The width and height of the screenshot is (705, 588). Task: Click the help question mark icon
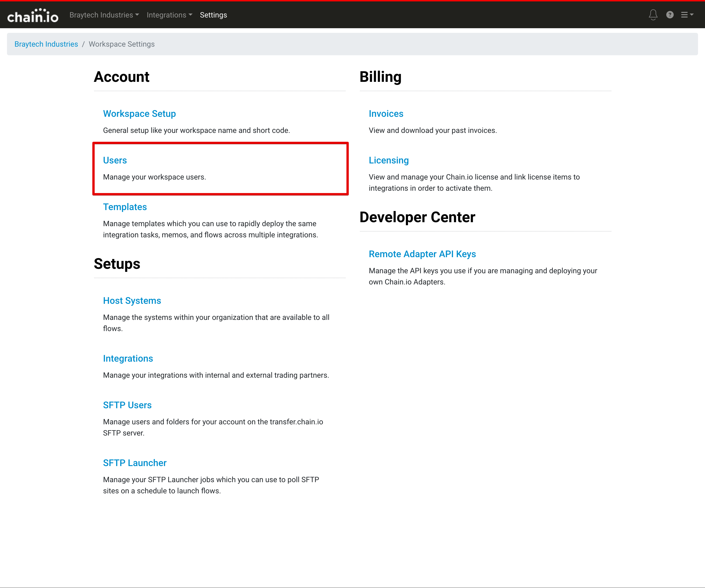[x=669, y=15]
